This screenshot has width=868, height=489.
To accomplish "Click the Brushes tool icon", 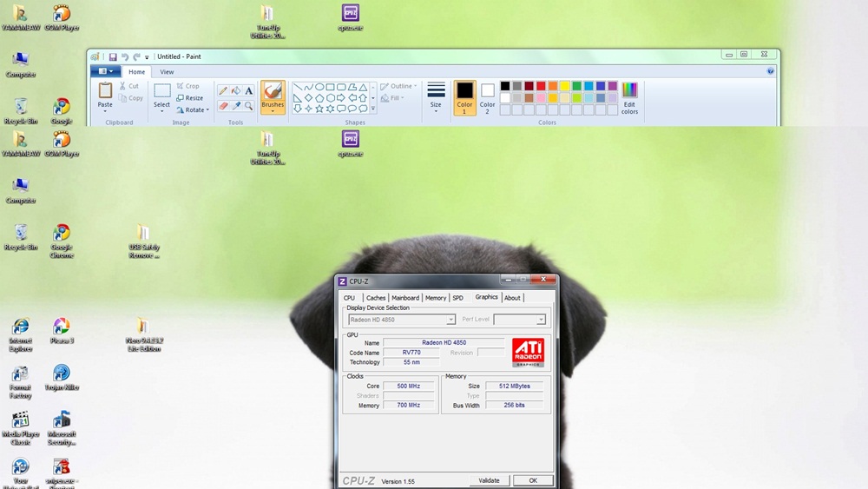I will coord(273,91).
